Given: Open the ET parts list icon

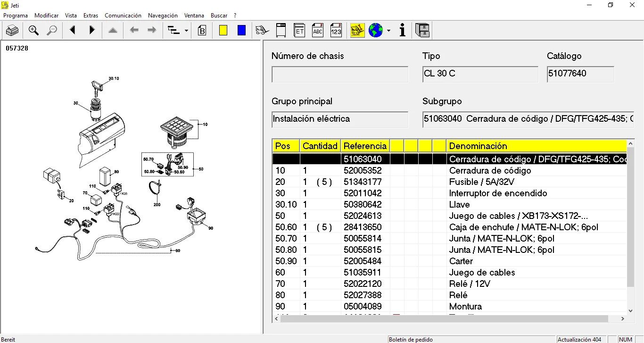Looking at the screenshot, I should pyautogui.click(x=299, y=31).
